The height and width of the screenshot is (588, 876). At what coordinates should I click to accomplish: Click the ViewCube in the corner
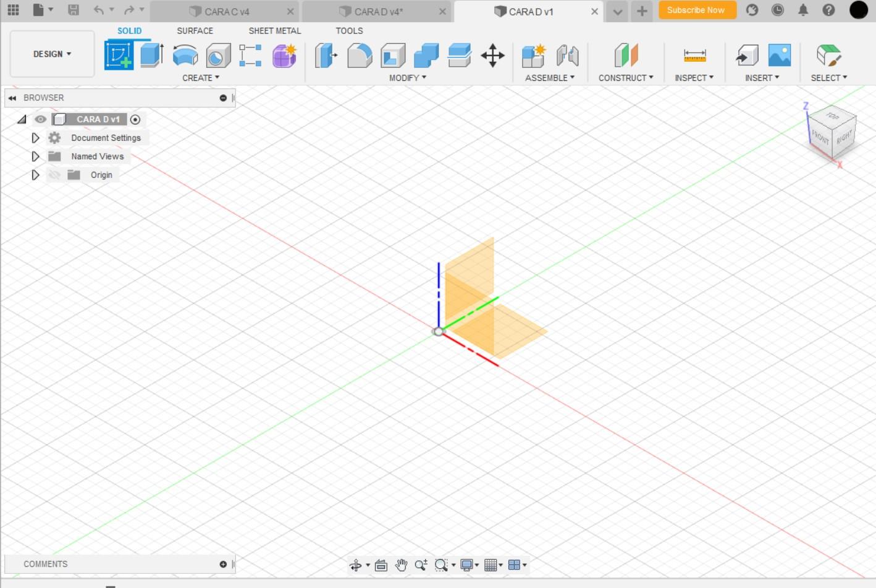click(831, 134)
